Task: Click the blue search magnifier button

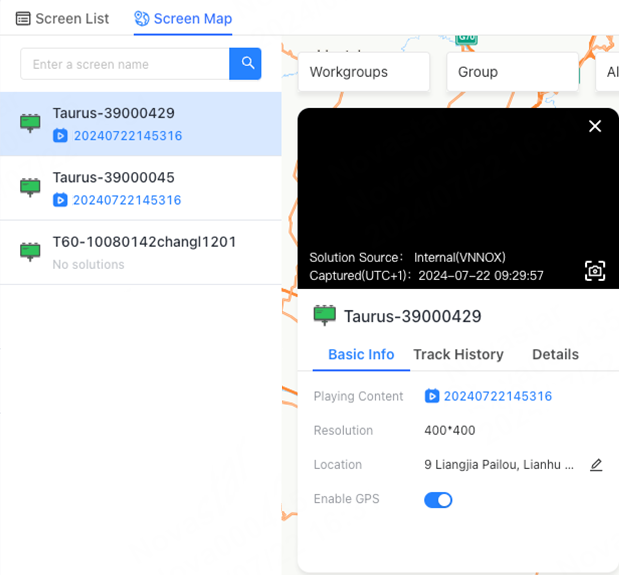Action: 245,64
